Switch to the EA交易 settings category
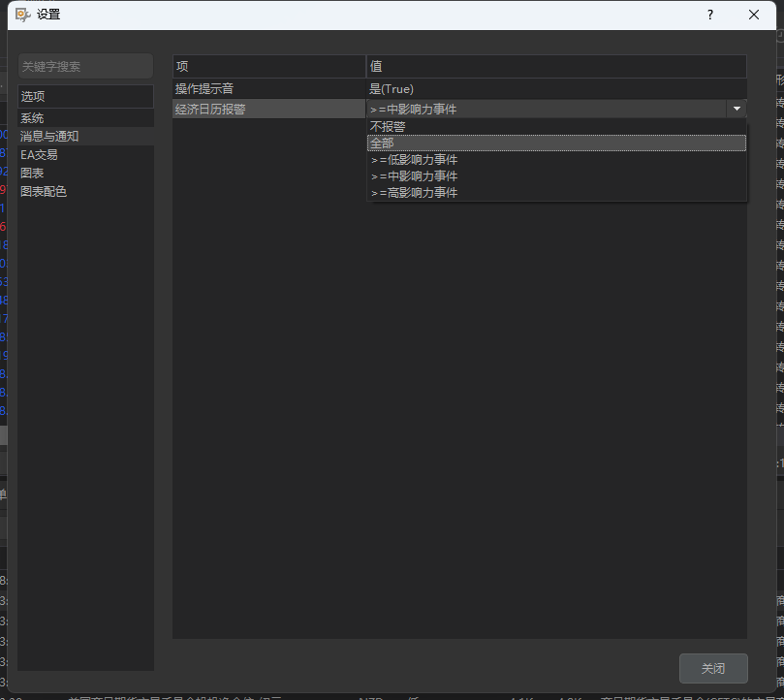This screenshot has height=700, width=784. coord(39,155)
